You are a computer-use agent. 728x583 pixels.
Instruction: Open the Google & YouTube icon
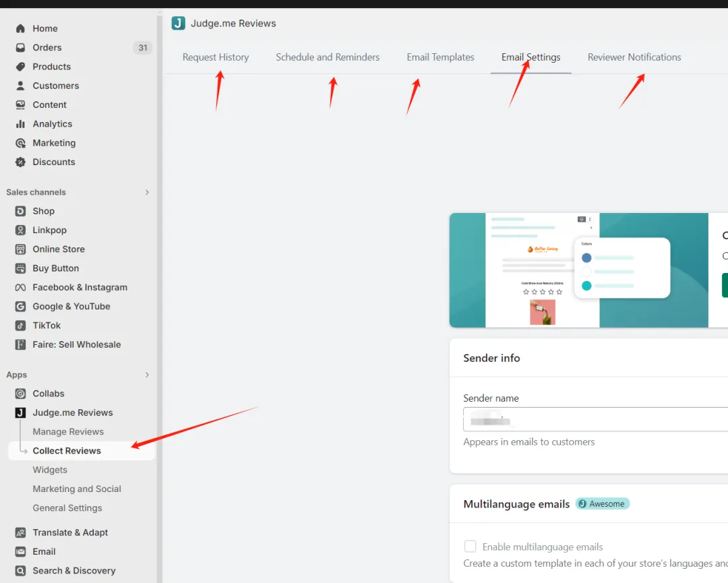[x=20, y=307]
